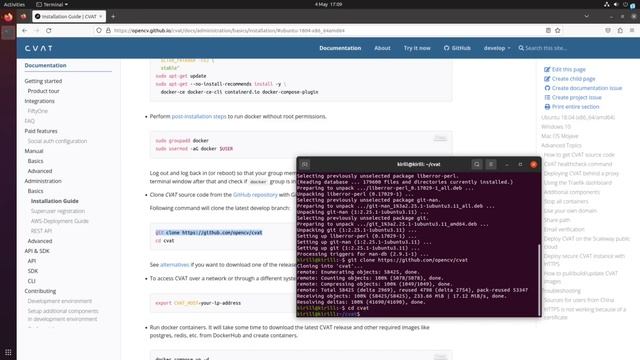Open new browser tab with plus

pos(113,16)
